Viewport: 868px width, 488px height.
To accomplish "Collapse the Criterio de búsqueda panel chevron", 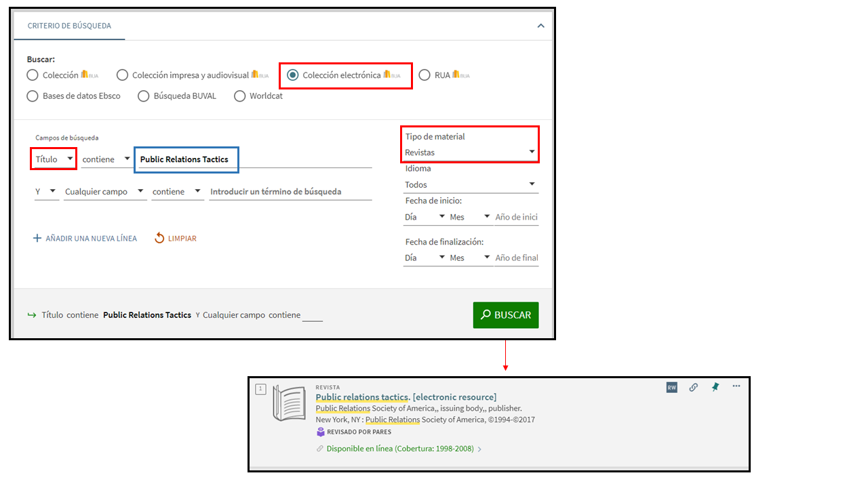I will click(540, 26).
